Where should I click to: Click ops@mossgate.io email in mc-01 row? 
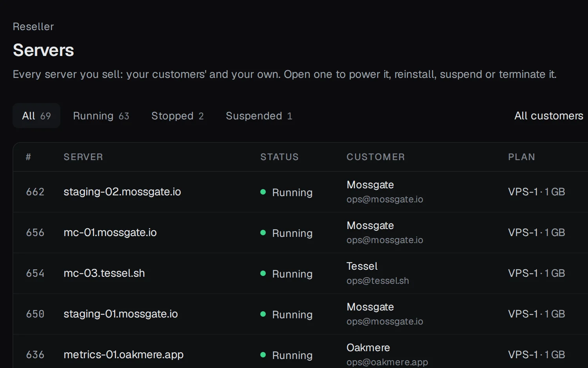tap(385, 240)
